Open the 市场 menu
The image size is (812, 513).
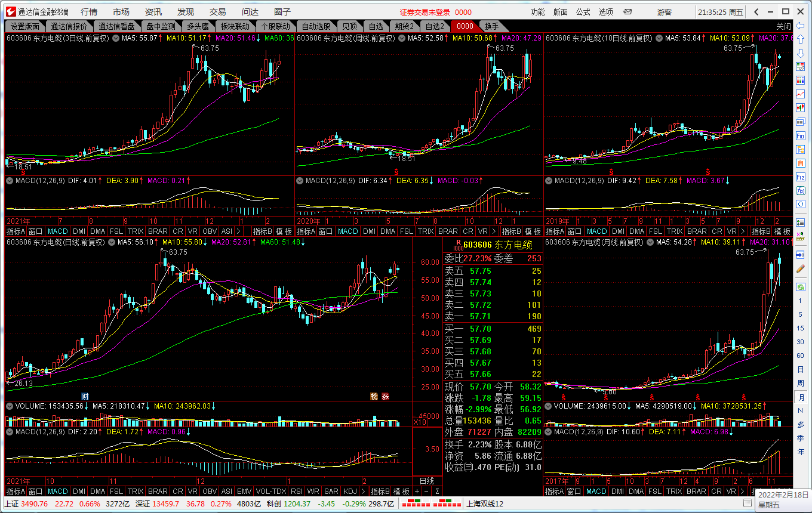click(x=121, y=12)
